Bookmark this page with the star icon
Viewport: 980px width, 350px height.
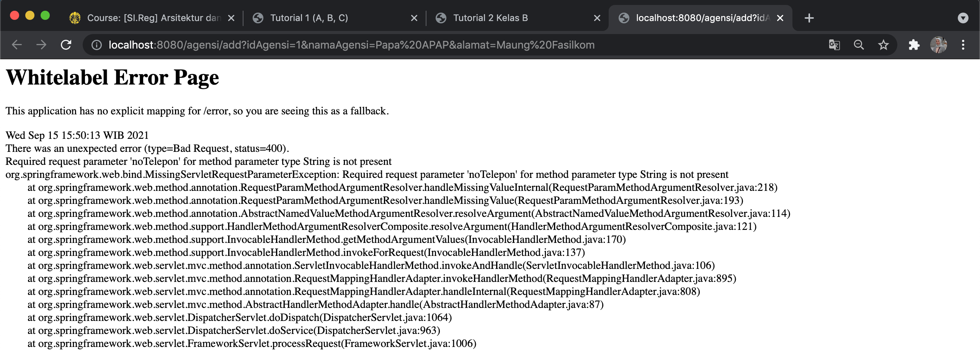[884, 45]
